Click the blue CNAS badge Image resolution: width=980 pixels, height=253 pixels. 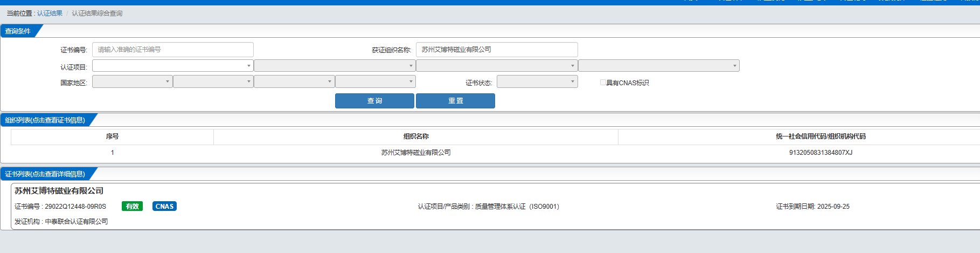(x=164, y=207)
